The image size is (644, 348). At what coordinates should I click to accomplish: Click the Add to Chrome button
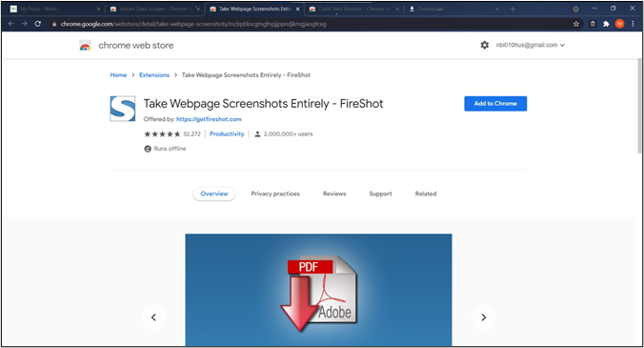coord(495,104)
